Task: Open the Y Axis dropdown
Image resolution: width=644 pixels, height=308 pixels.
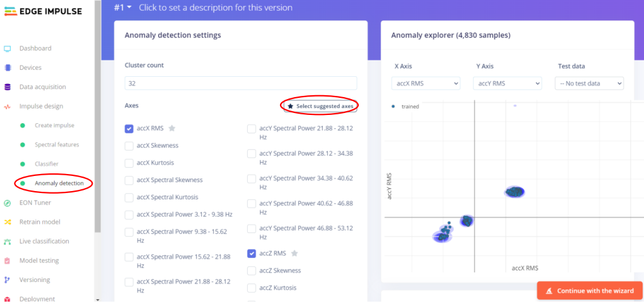Action: 507,83
